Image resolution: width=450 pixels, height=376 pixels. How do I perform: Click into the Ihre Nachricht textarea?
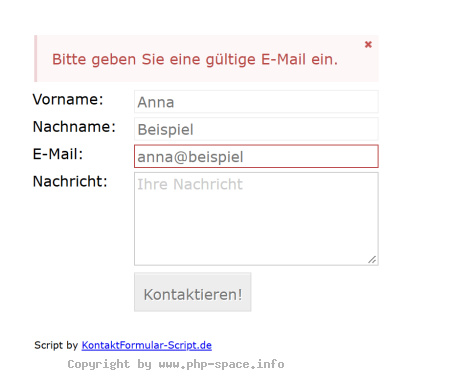(256, 219)
